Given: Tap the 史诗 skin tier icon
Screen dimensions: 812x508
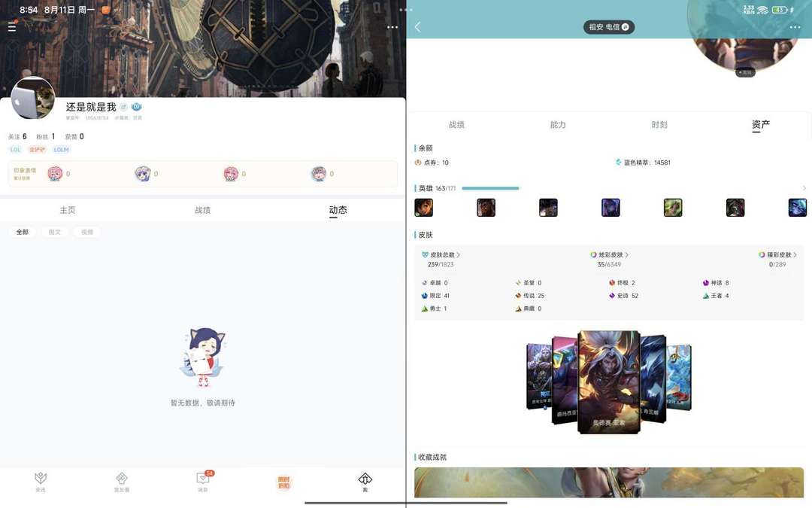Looking at the screenshot, I should tap(611, 296).
